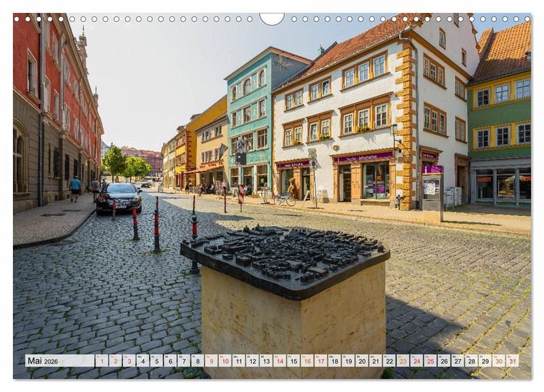544x392 pixels.
Task: Select day 25 in the calendar strip
Action: pyautogui.click(x=430, y=361)
